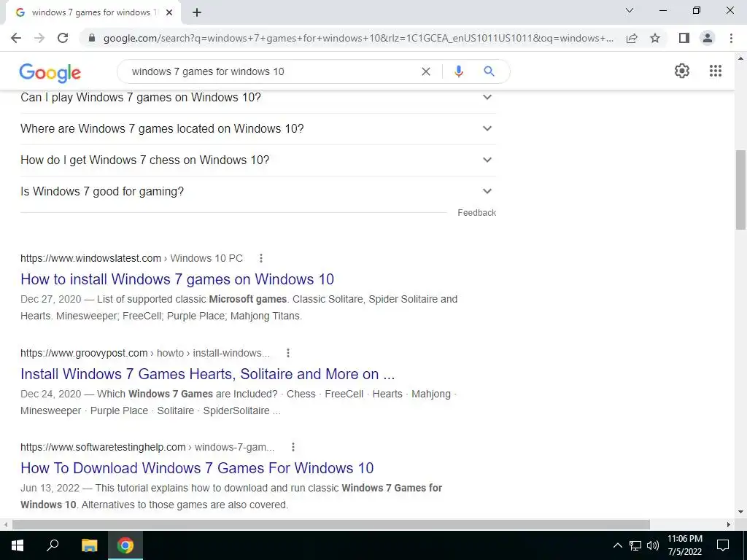747x560 pixels.
Task: Expand 'Can I play Windows 7 games' question
Action: point(258,97)
